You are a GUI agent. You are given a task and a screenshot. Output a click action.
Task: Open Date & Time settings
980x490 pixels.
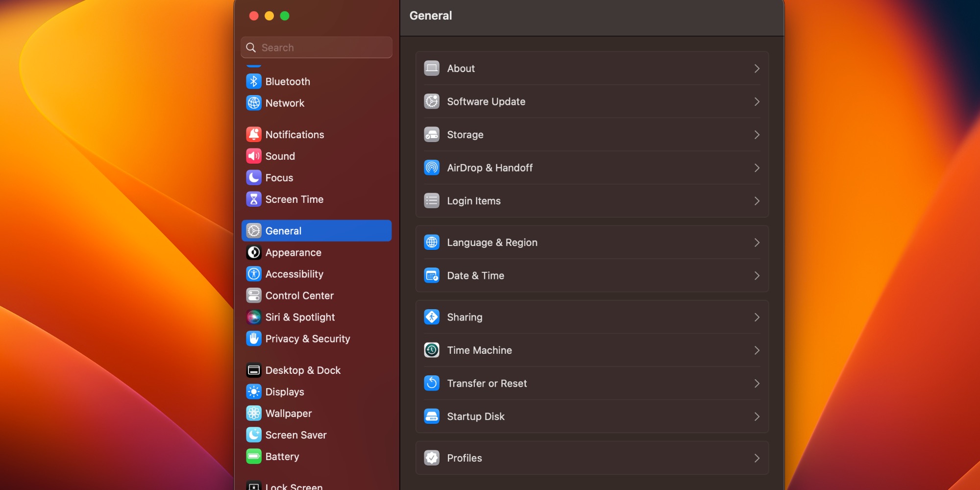point(591,275)
